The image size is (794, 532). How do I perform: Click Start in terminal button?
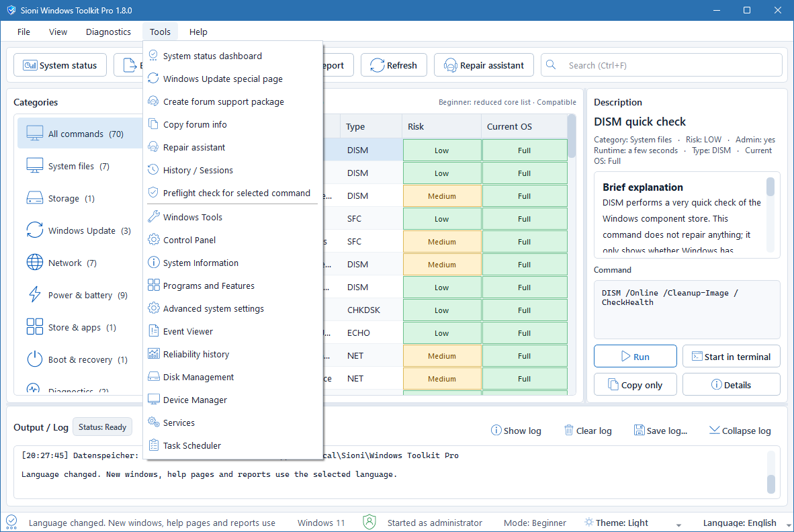tap(732, 357)
